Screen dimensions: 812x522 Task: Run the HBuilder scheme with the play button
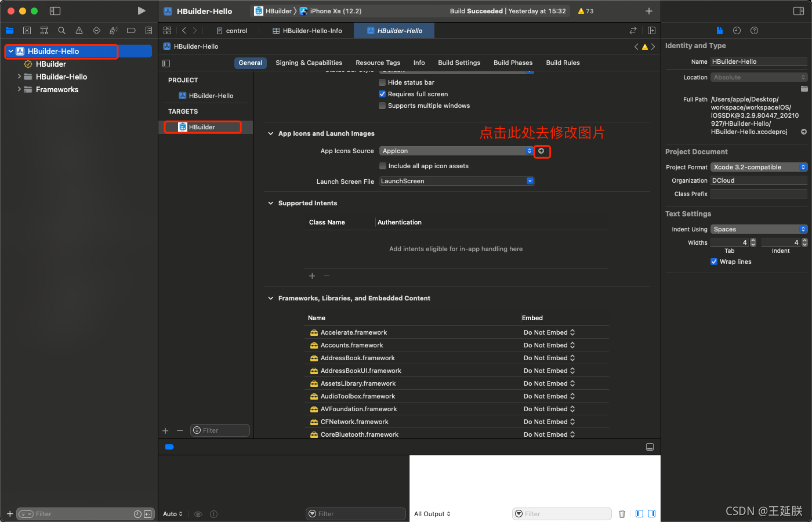tap(142, 11)
